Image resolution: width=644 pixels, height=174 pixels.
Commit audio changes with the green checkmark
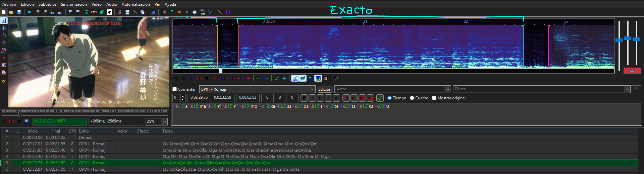click(x=277, y=78)
